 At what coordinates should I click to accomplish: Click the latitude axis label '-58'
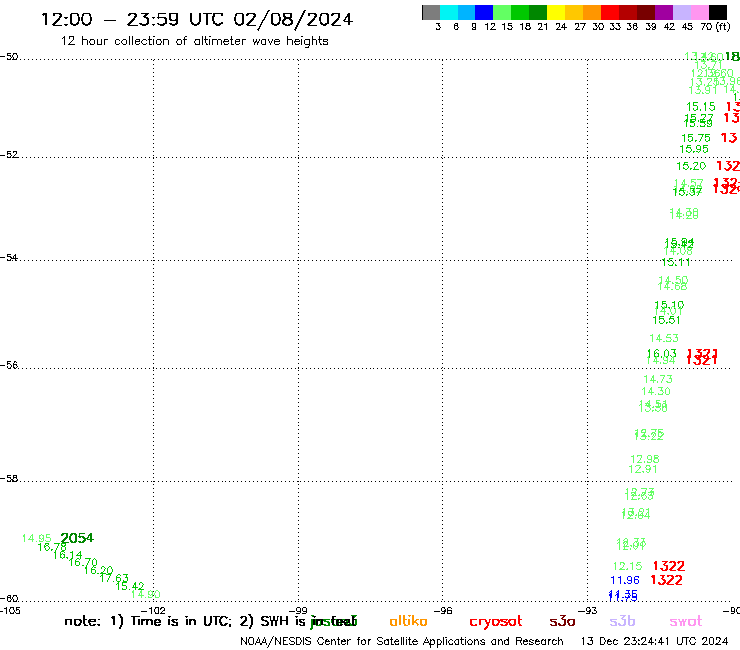9,479
